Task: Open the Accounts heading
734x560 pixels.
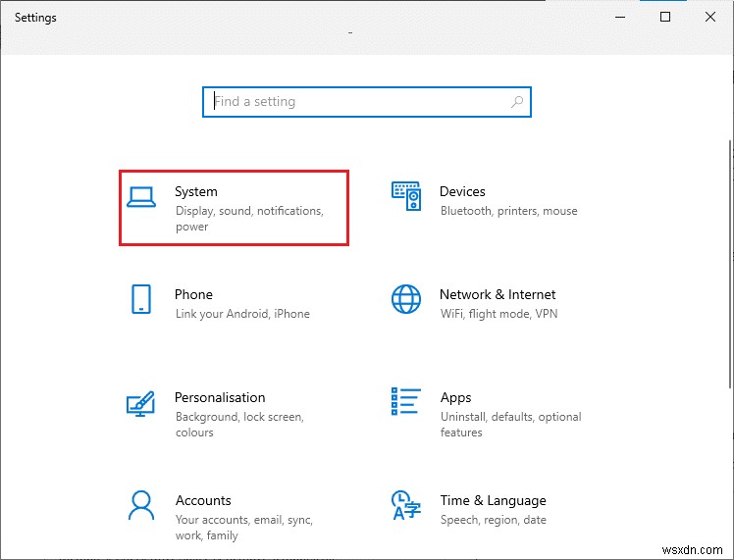Action: click(204, 500)
